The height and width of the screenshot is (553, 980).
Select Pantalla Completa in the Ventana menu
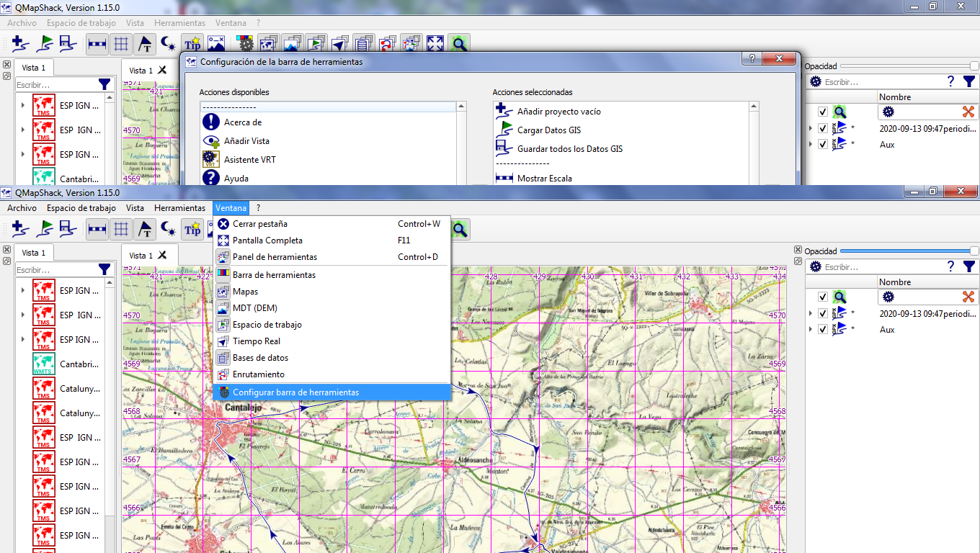[331, 240]
